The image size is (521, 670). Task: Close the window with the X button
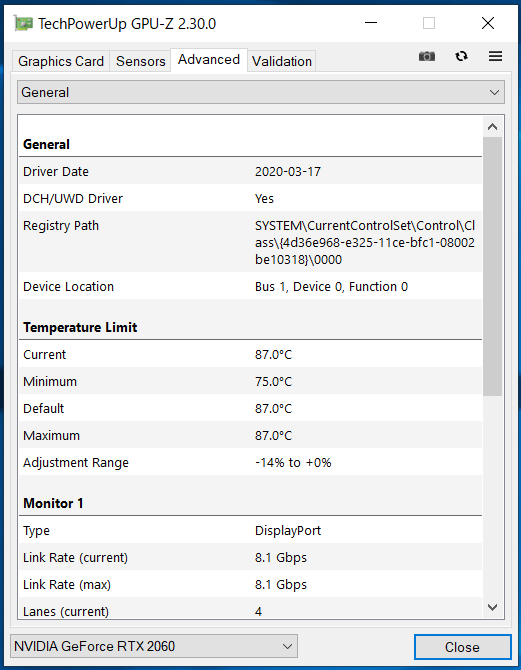(488, 23)
